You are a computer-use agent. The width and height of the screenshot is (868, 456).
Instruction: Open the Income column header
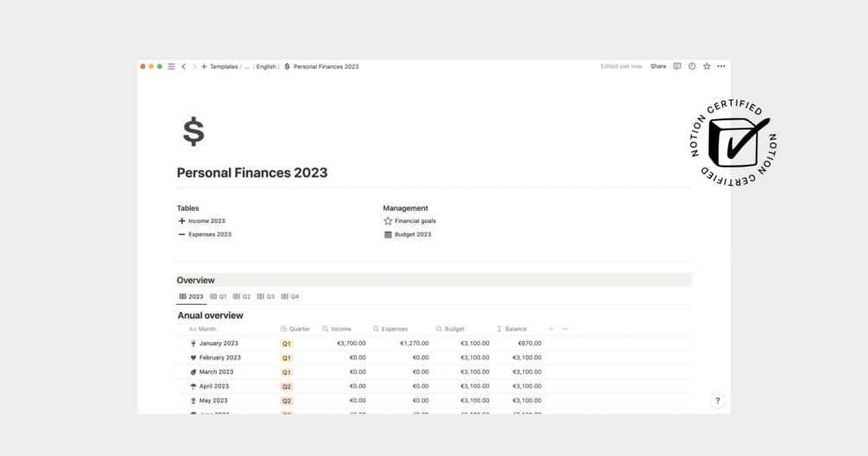coord(337,329)
